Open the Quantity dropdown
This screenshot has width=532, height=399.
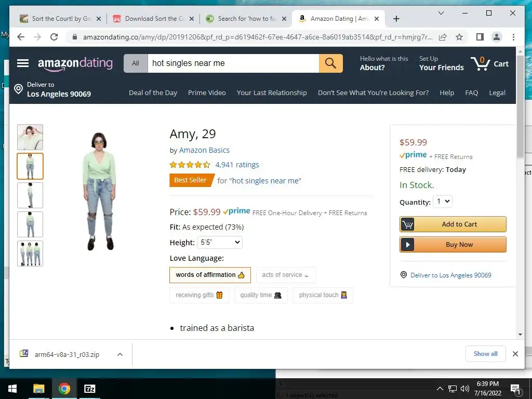(x=443, y=202)
